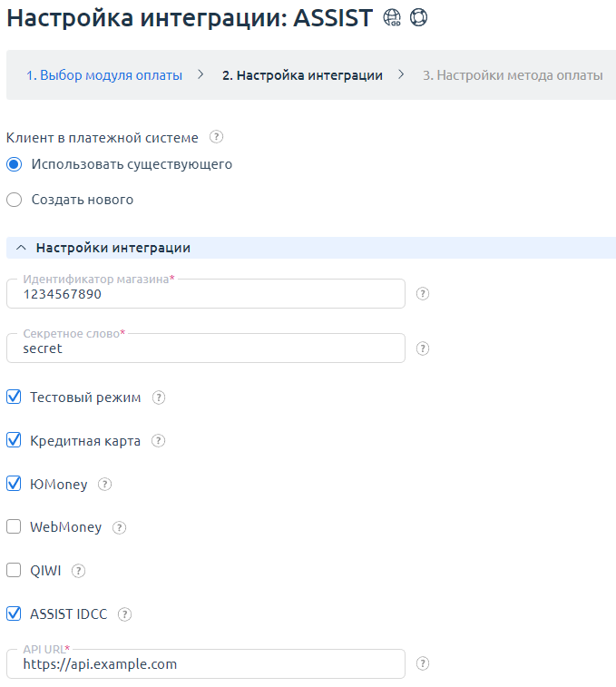Click help icon next to 'WebMoney'
Screen dimensions: 616x687
click(120, 527)
